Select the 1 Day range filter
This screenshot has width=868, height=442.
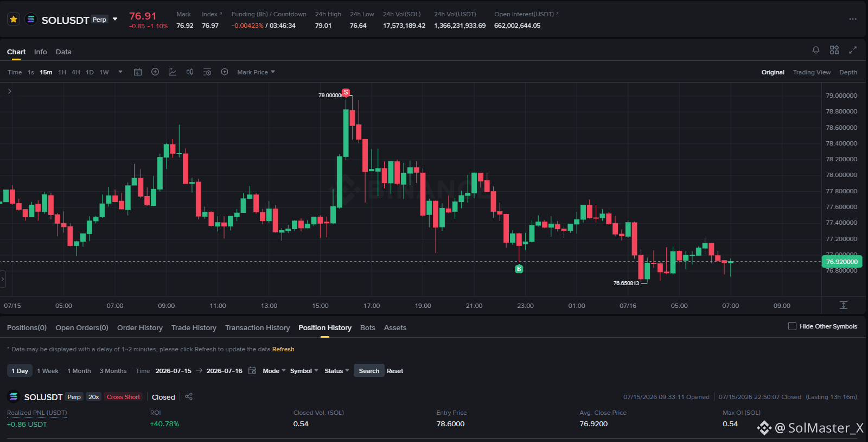20,371
